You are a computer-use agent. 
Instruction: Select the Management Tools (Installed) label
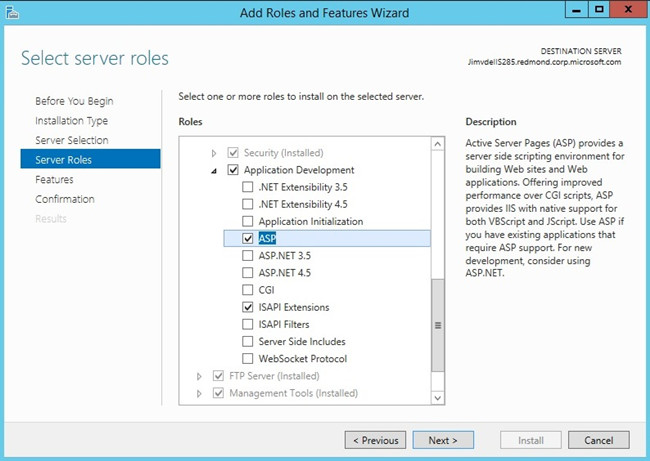tap(293, 393)
